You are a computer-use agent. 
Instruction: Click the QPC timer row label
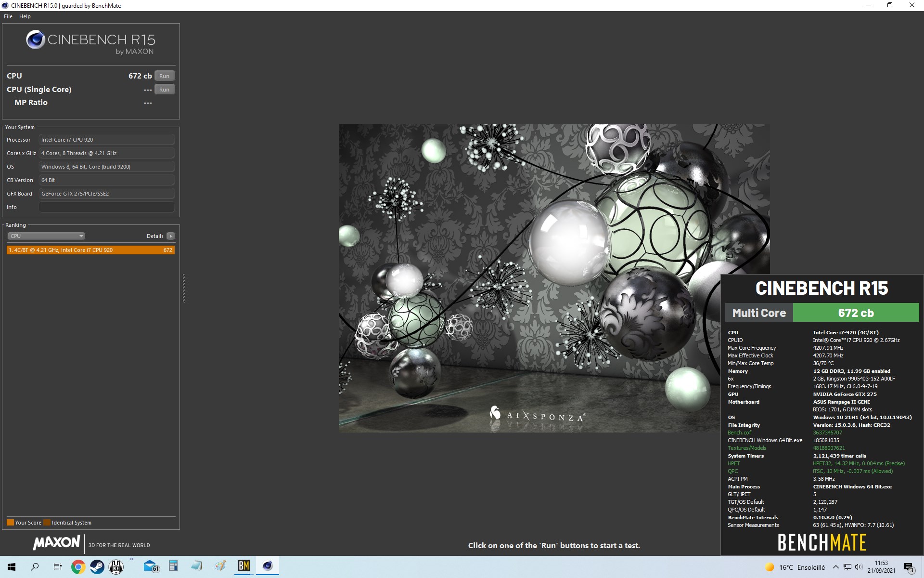[732, 471]
